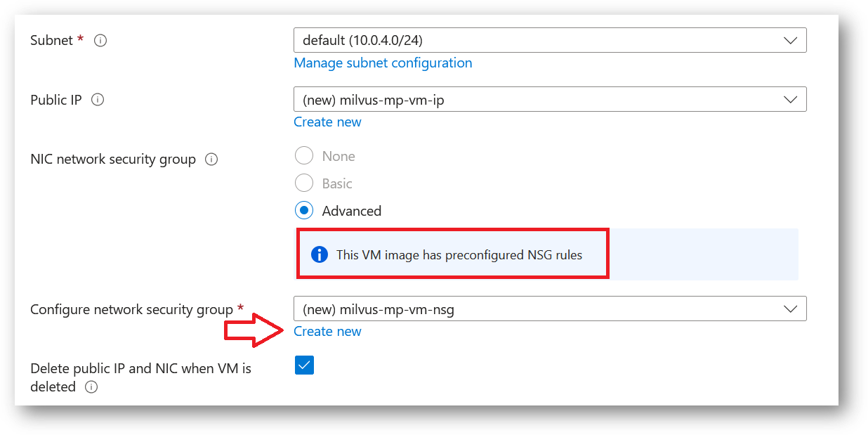Click the info icon next to Subnet
The image size is (868, 435).
coord(100,41)
